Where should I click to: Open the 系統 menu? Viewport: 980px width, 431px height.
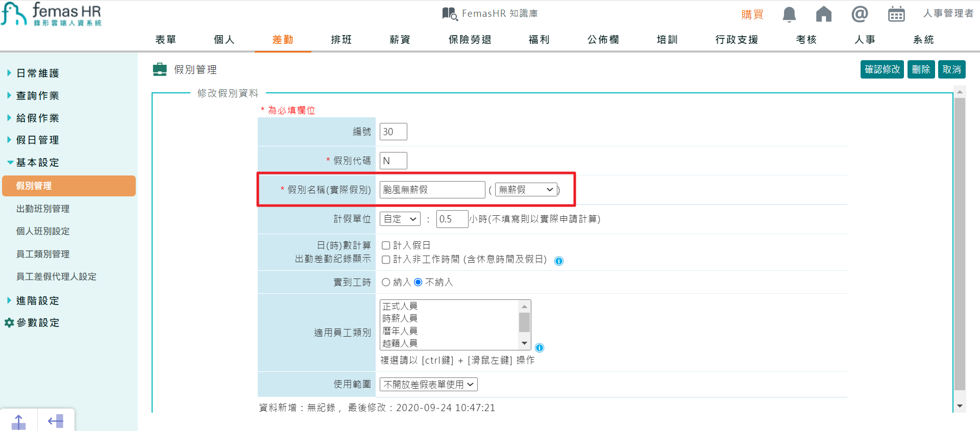coord(923,39)
